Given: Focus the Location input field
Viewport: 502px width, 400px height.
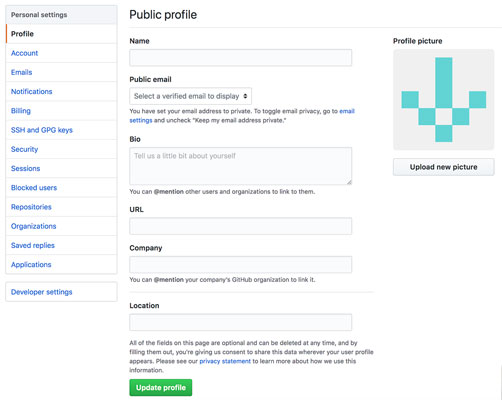Looking at the screenshot, I should [x=240, y=322].
